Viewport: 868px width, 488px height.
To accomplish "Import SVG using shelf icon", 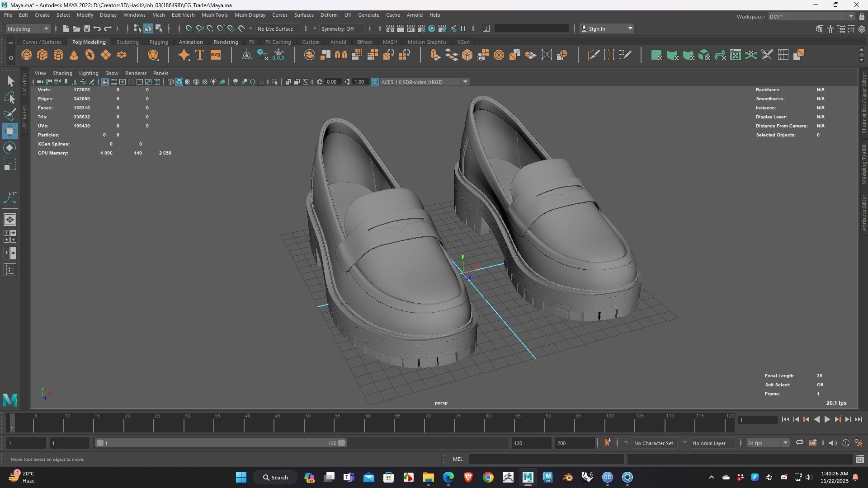I will pyautogui.click(x=216, y=55).
